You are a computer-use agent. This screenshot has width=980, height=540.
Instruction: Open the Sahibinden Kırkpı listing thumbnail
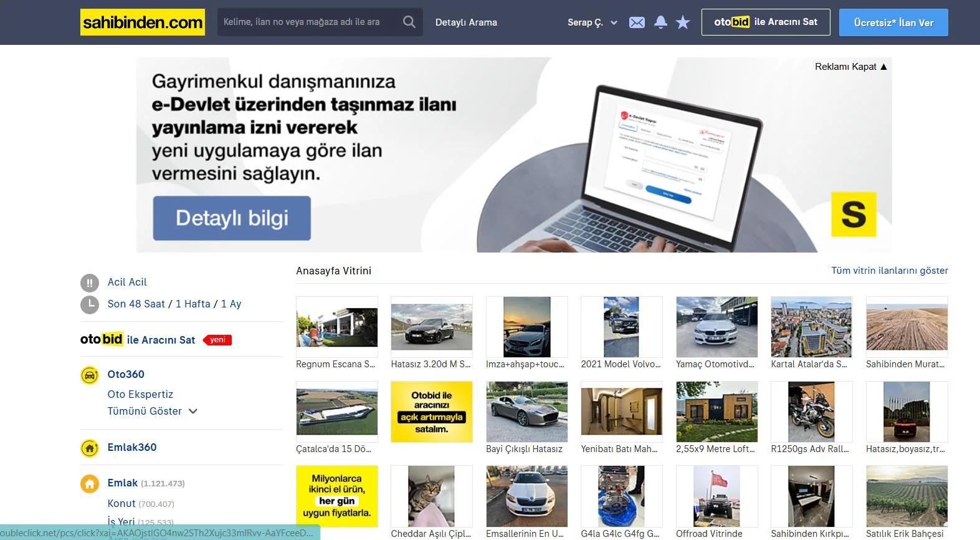pos(812,496)
